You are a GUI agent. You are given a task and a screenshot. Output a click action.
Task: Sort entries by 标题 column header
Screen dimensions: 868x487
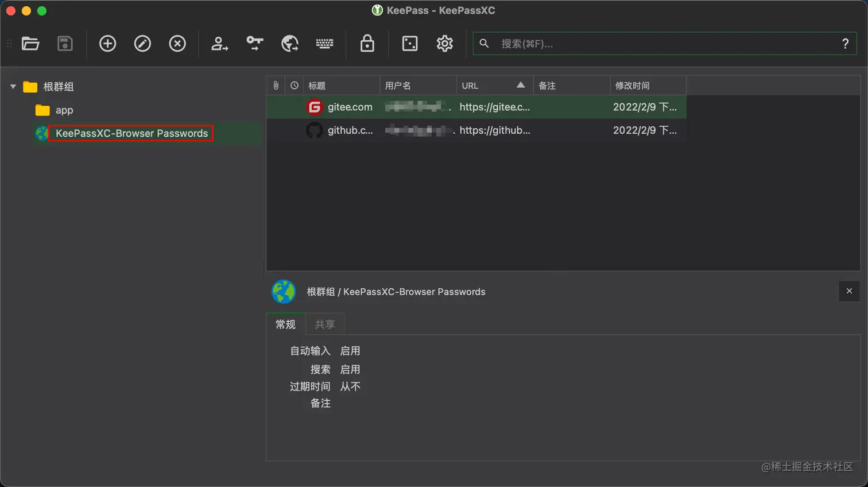342,86
